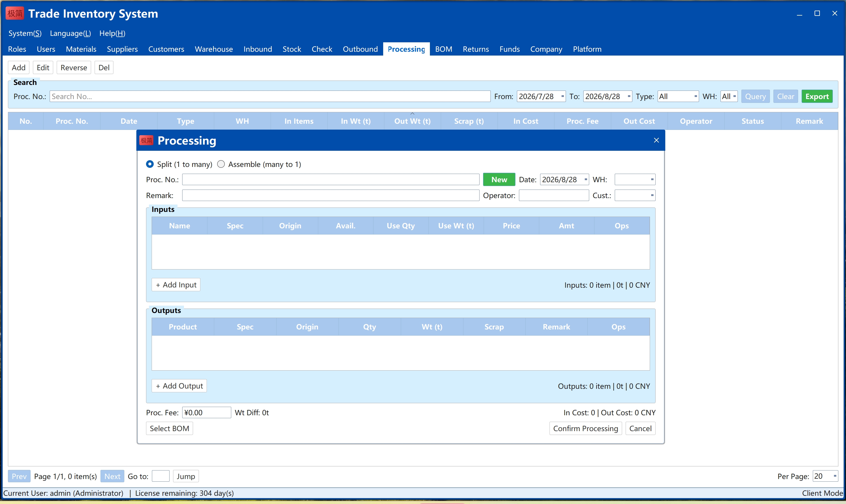
Task: Focus the Search No... field
Action: pos(270,96)
